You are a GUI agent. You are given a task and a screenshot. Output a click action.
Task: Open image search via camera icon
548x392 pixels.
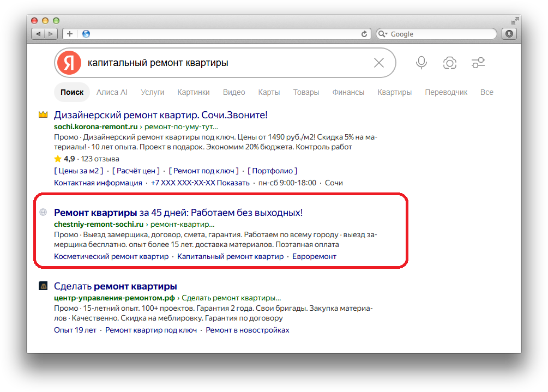[449, 63]
